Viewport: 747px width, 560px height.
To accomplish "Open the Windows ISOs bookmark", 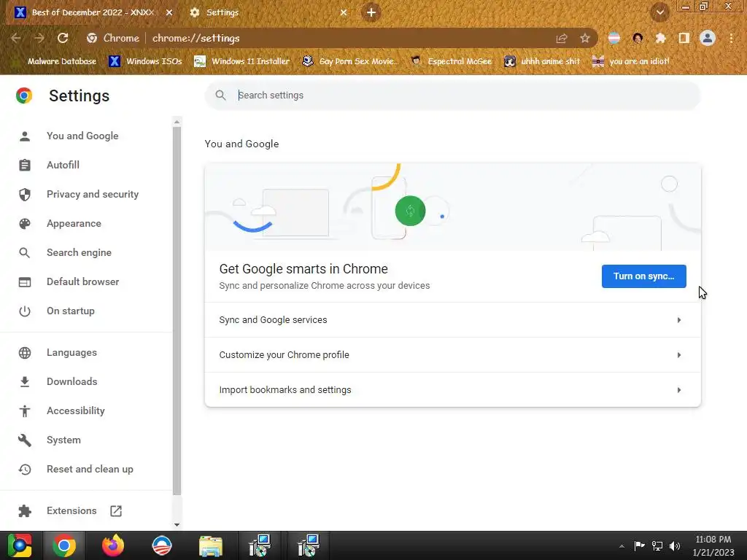I will (x=146, y=61).
